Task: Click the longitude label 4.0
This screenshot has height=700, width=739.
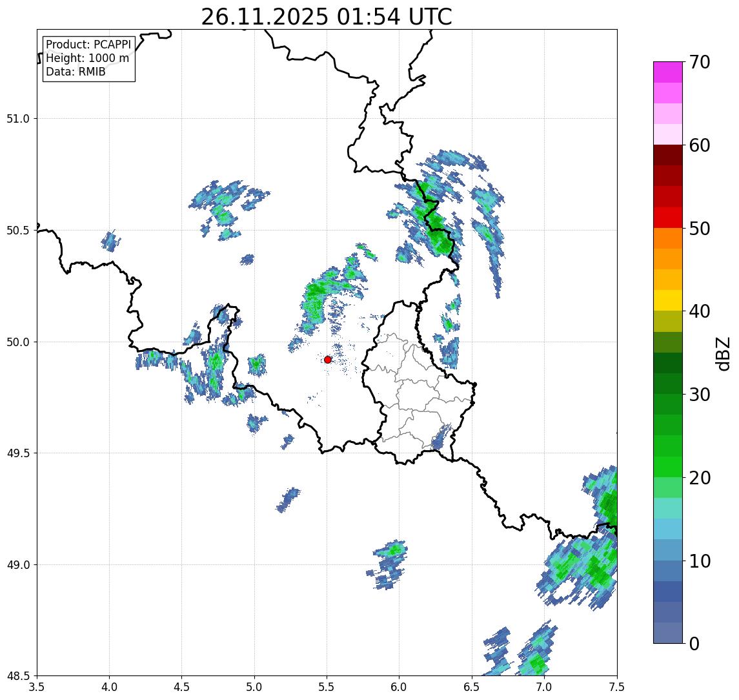Action: tap(109, 686)
